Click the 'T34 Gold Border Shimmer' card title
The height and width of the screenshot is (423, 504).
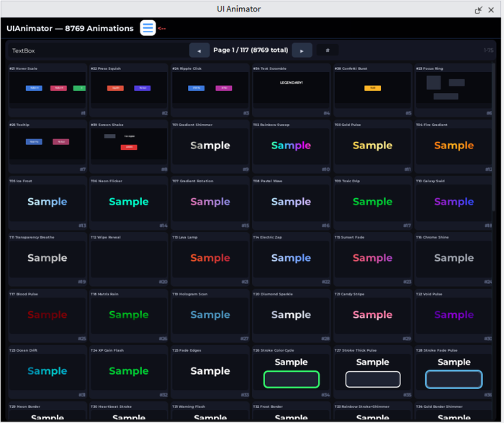(439, 406)
